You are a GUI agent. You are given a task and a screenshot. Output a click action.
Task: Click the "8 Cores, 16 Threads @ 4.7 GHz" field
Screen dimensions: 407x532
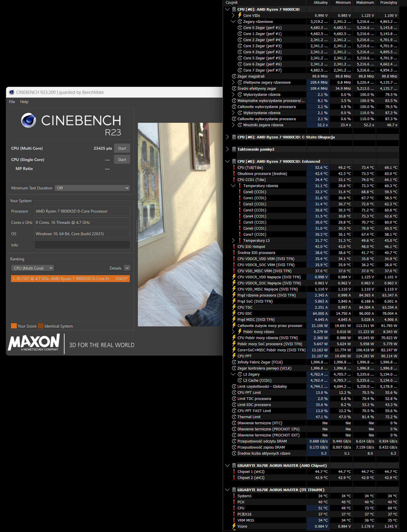pos(82,222)
